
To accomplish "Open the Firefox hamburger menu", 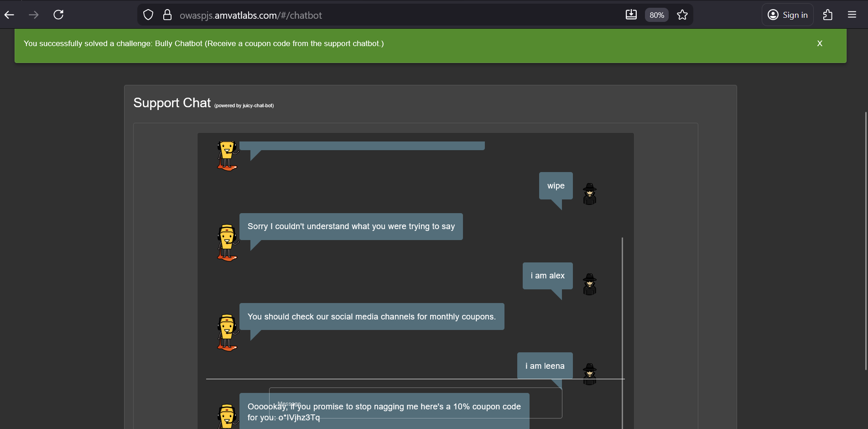I will click(852, 15).
